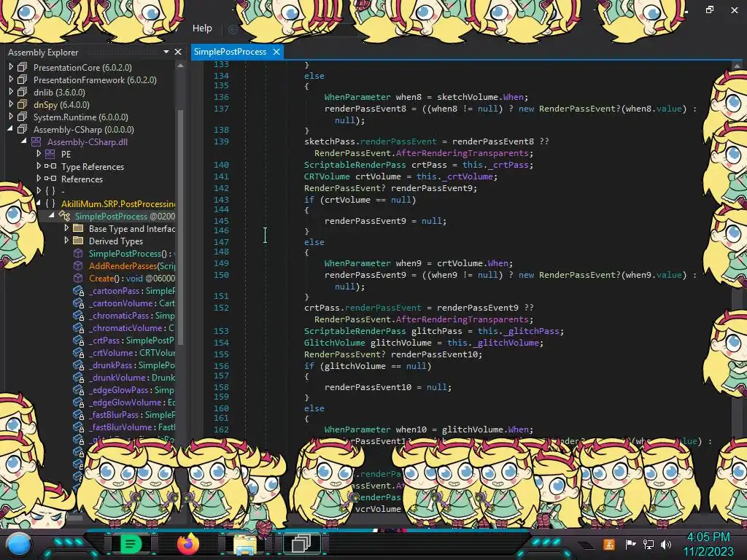Expand the Base Type and Interfaces folder

[x=66, y=228]
